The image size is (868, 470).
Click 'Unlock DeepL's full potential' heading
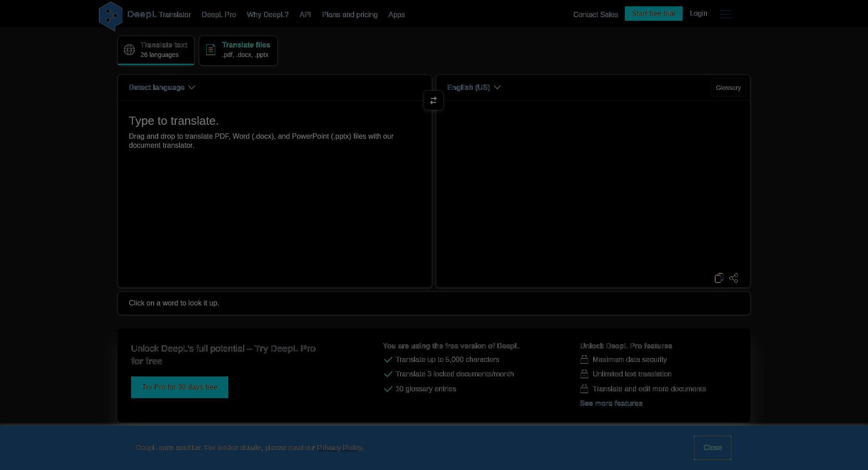(223, 355)
